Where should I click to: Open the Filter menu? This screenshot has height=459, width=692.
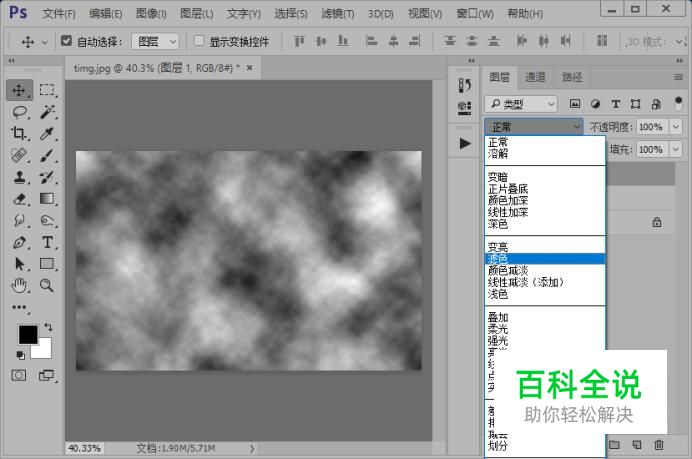pyautogui.click(x=338, y=14)
